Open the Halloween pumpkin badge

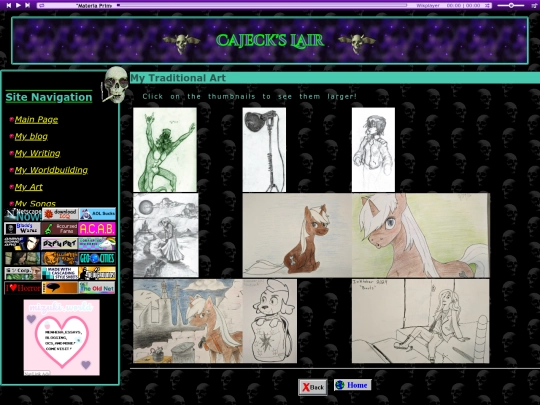[x=60, y=258]
